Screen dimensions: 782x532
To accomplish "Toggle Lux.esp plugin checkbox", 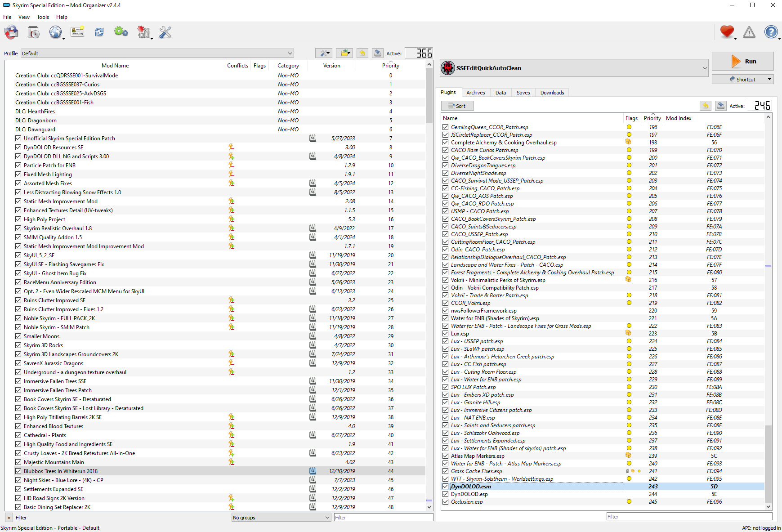I will click(445, 334).
